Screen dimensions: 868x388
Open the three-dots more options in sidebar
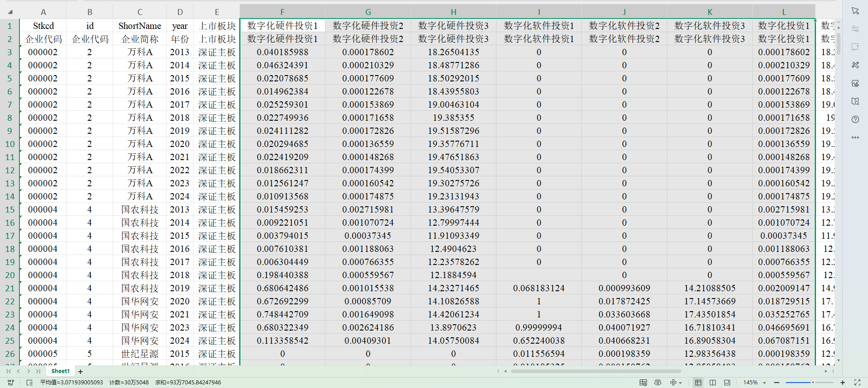click(855, 137)
